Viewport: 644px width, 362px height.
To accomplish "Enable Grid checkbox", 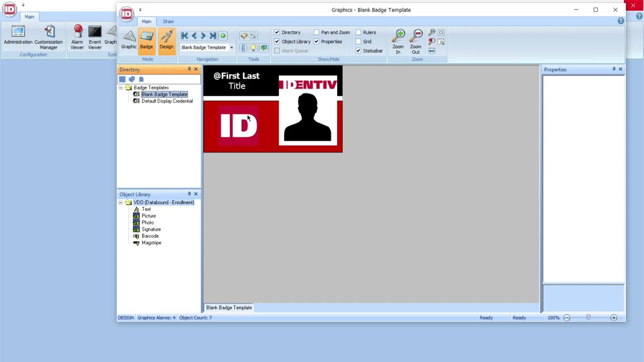I will 359,41.
